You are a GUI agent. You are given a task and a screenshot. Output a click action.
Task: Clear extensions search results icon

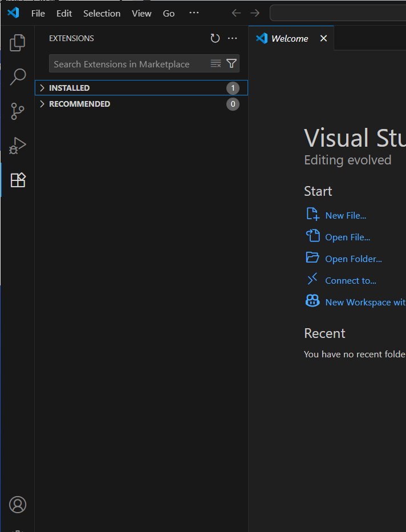click(216, 64)
